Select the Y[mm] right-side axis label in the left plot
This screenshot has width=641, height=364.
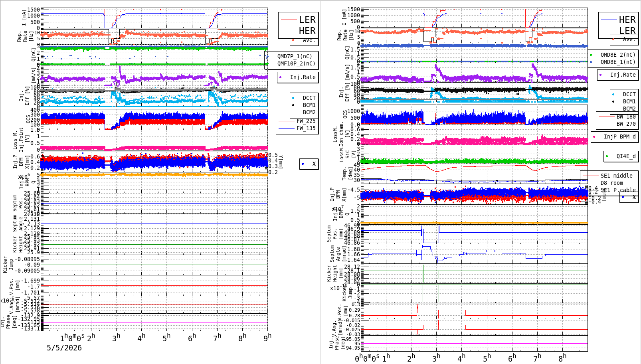point(281,162)
